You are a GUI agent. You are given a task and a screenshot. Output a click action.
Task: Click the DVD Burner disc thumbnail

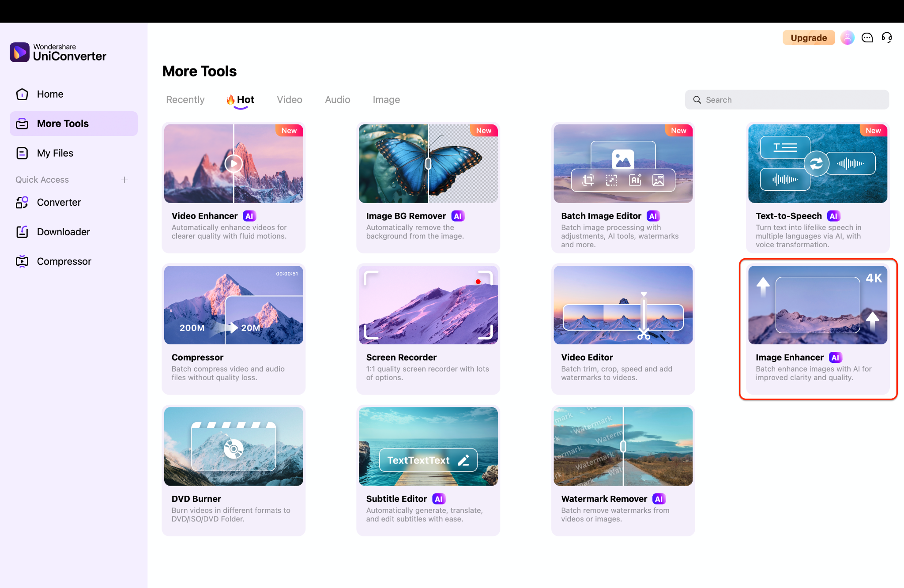click(x=234, y=446)
